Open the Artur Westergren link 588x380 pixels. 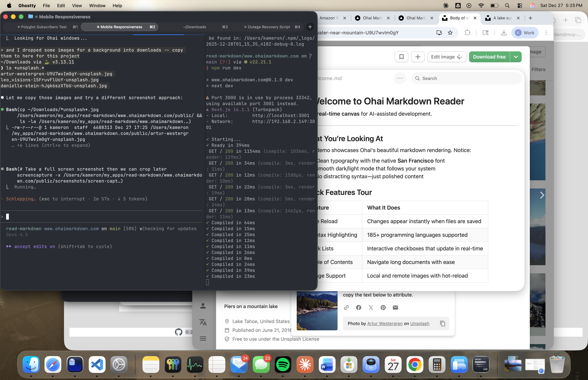tap(385, 324)
